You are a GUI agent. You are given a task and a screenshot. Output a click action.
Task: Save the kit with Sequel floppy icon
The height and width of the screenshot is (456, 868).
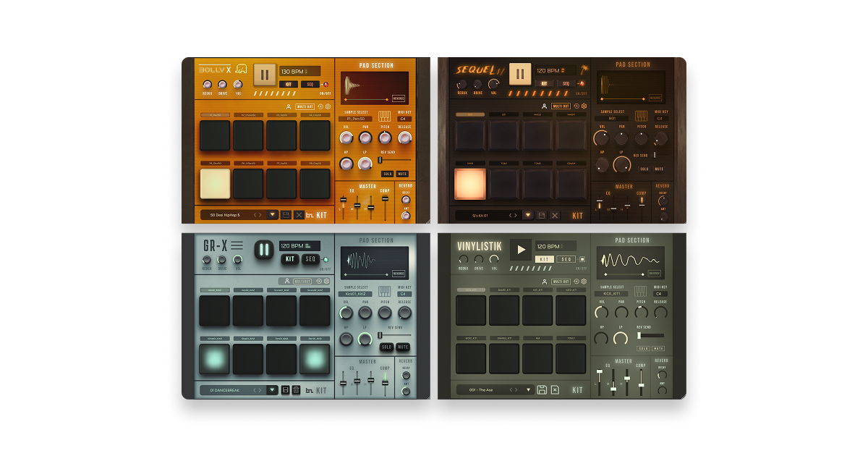542,216
